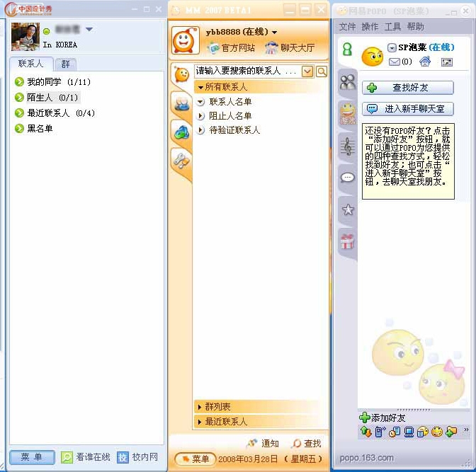Click the 进入新手聊天室 button

[408, 108]
